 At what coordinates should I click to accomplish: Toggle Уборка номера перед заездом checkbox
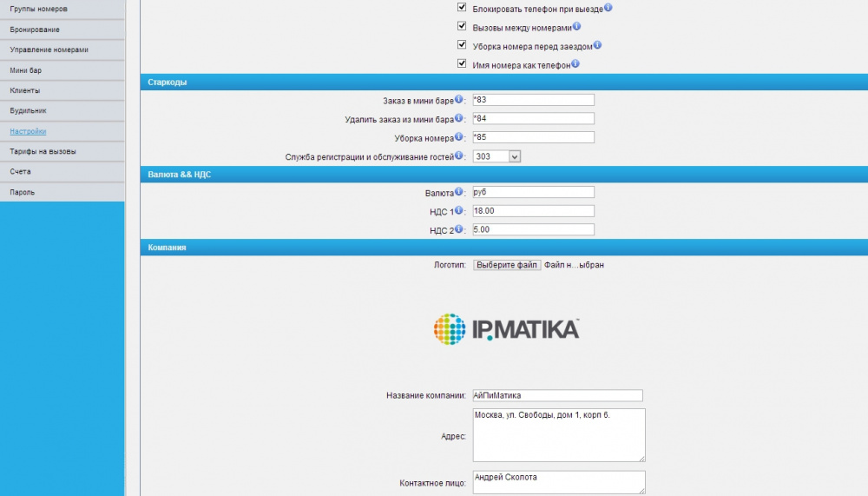(x=462, y=44)
